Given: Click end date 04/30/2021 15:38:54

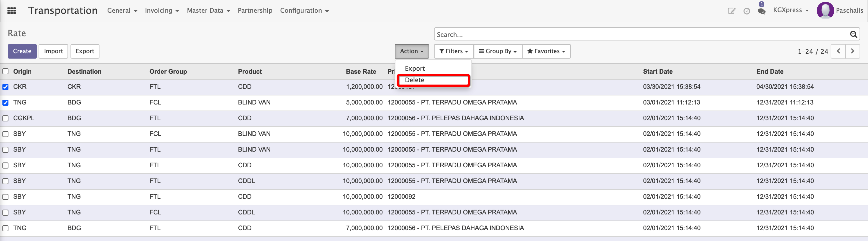Looking at the screenshot, I should pyautogui.click(x=785, y=87).
